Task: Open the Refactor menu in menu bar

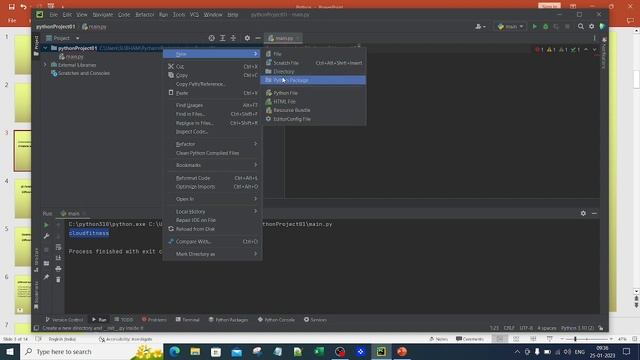Action: click(144, 15)
